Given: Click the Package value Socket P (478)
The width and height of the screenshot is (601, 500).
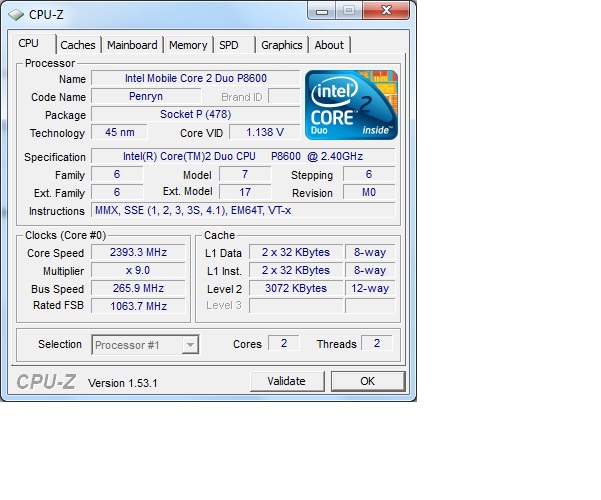Looking at the screenshot, I should tap(195, 114).
